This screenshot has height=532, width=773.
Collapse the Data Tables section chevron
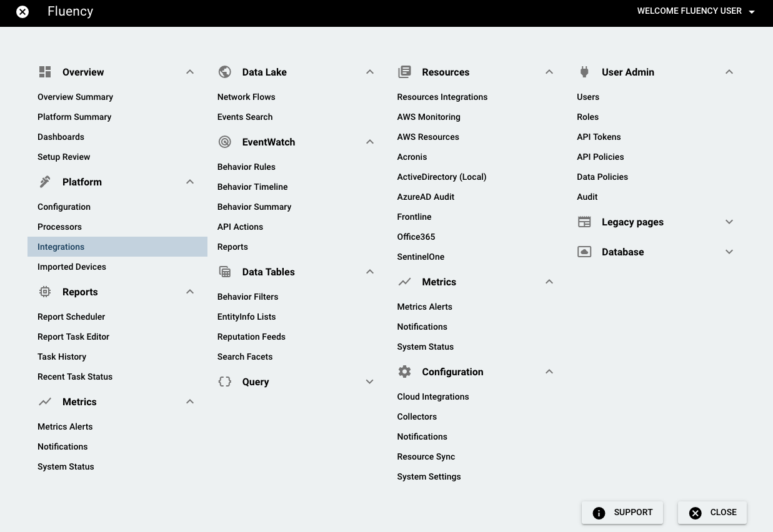(x=370, y=272)
